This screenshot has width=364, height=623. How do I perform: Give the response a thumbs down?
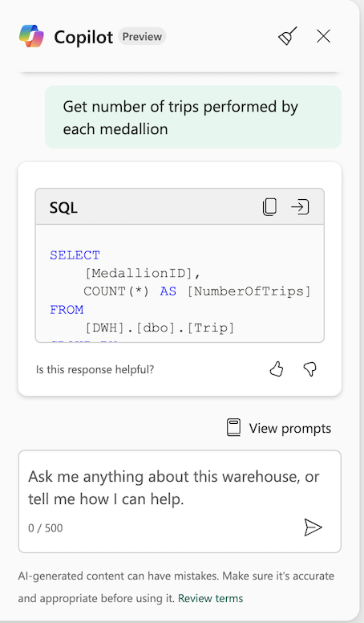click(310, 369)
